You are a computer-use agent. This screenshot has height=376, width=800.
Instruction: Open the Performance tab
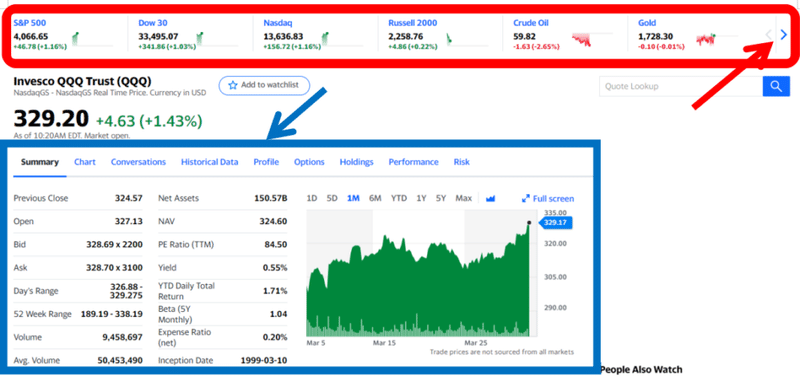[413, 162]
